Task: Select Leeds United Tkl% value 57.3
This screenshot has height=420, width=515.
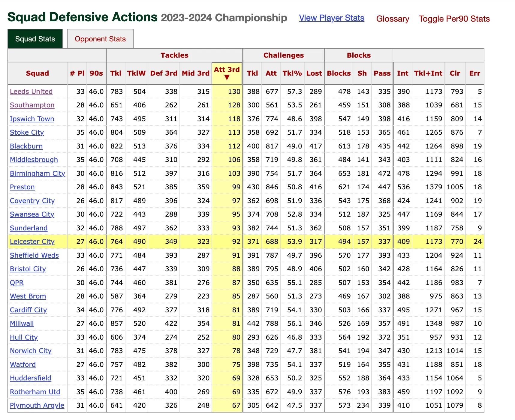Action: click(x=294, y=91)
